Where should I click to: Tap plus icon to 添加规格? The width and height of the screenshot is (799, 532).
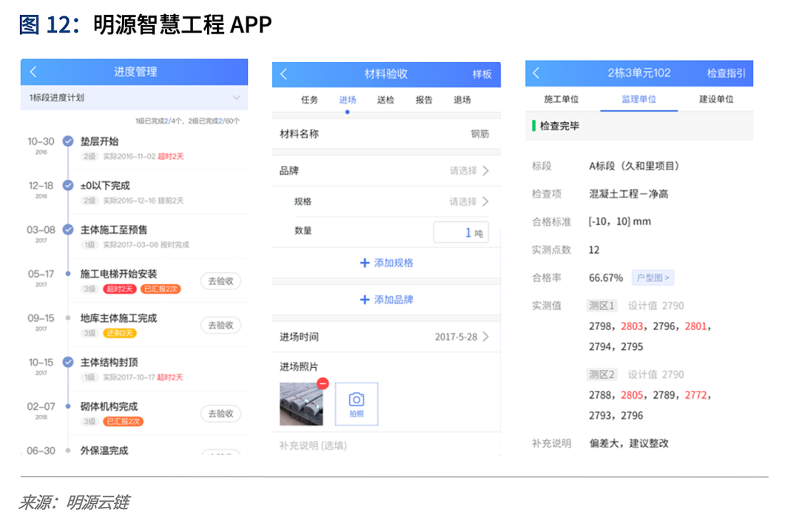[x=364, y=263]
